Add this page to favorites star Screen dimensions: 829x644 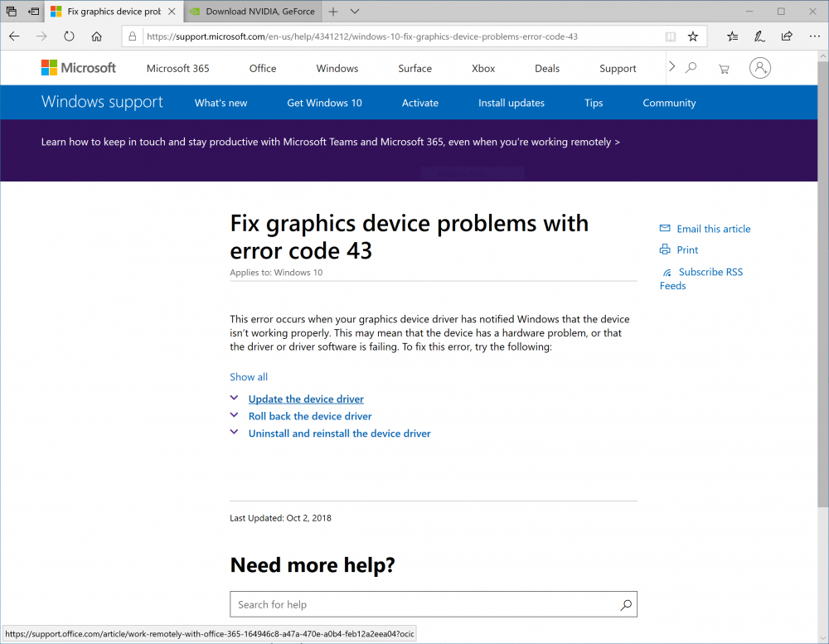[x=692, y=36]
